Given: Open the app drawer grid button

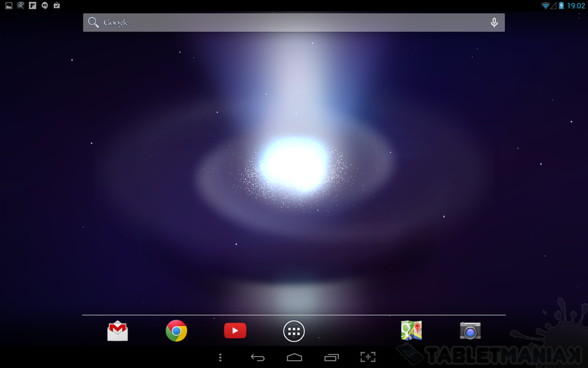Looking at the screenshot, I should coord(293,331).
